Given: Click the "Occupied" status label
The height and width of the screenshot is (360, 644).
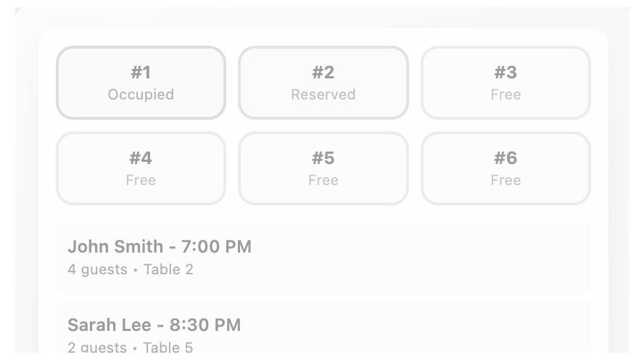Looking at the screenshot, I should point(141,95).
